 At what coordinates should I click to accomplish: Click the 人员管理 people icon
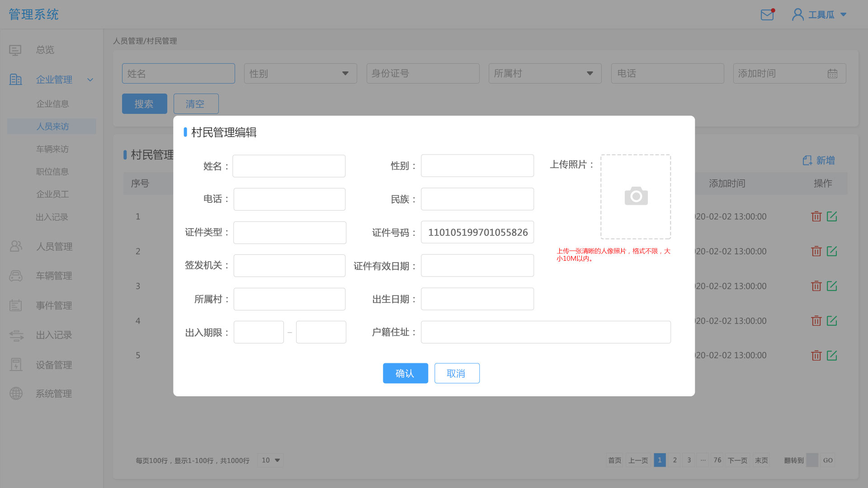[16, 246]
